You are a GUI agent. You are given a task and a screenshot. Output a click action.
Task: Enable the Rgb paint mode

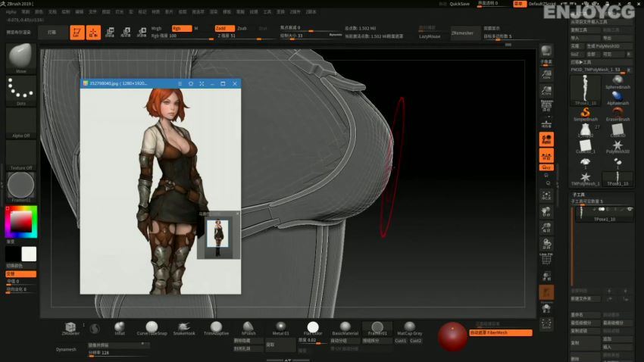pos(181,28)
